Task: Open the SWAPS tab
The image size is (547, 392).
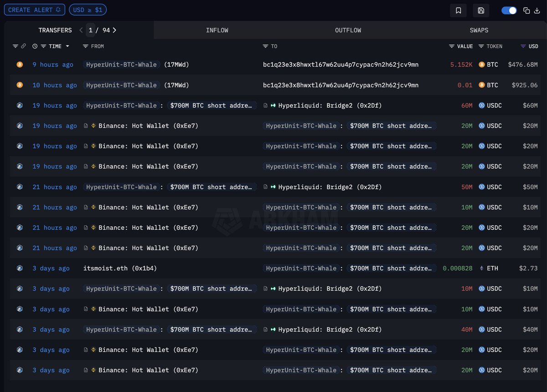Action: click(x=479, y=30)
